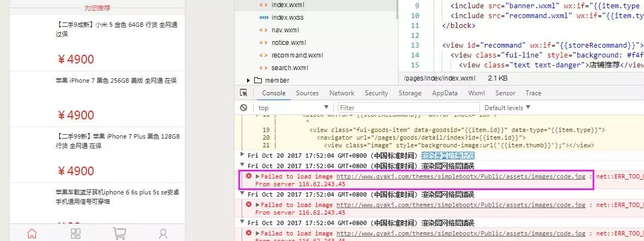The image size is (644, 241).
Task: Switch to the Sensor tab
Action: pyautogui.click(x=505, y=93)
